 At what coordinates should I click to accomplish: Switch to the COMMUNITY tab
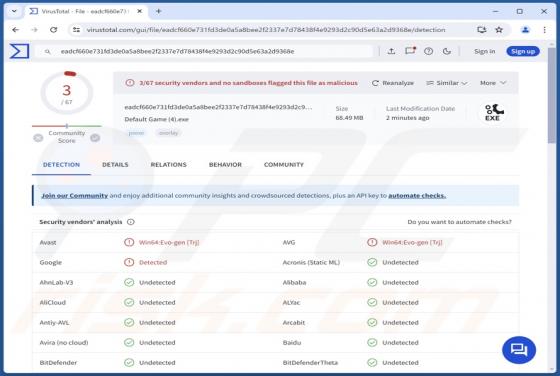point(284,165)
